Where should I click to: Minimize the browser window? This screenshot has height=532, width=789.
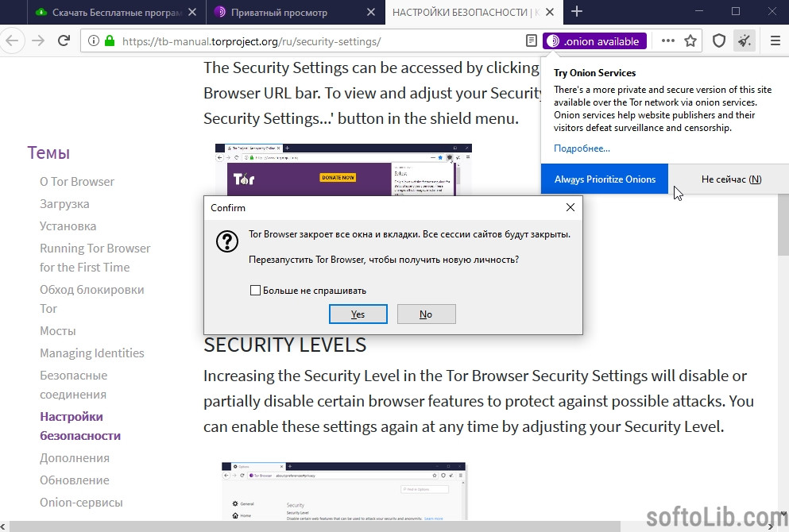pyautogui.click(x=699, y=12)
